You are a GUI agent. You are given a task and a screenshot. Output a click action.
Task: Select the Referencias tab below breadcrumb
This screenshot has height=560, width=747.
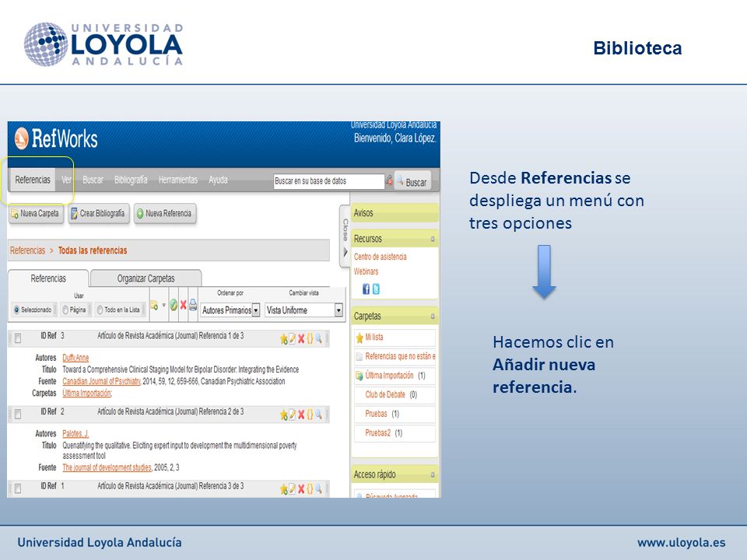click(x=48, y=278)
